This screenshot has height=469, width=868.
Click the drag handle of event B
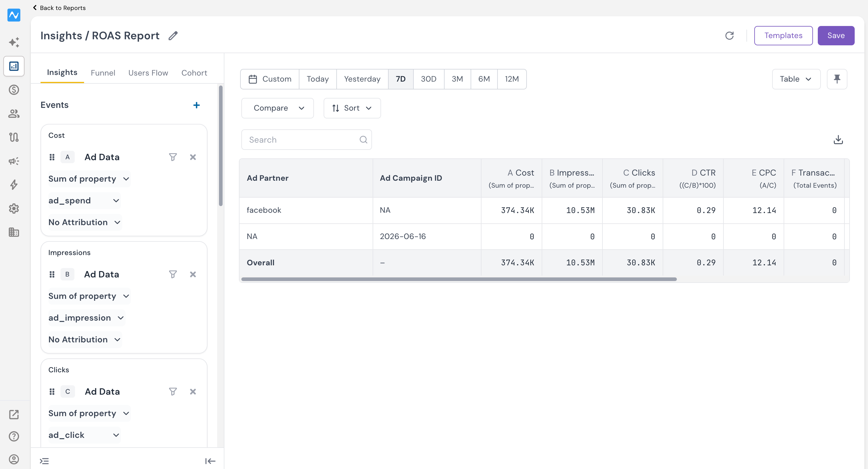(52, 274)
